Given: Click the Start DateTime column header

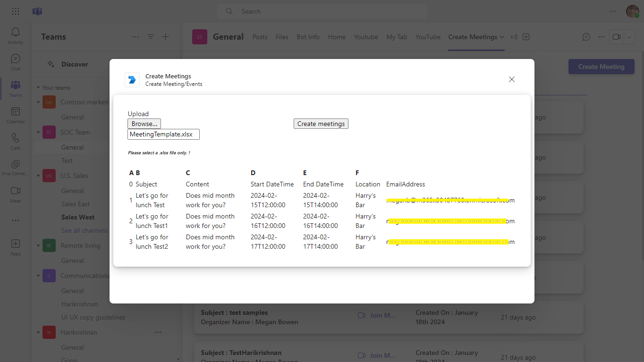Looking at the screenshot, I should (x=272, y=184).
